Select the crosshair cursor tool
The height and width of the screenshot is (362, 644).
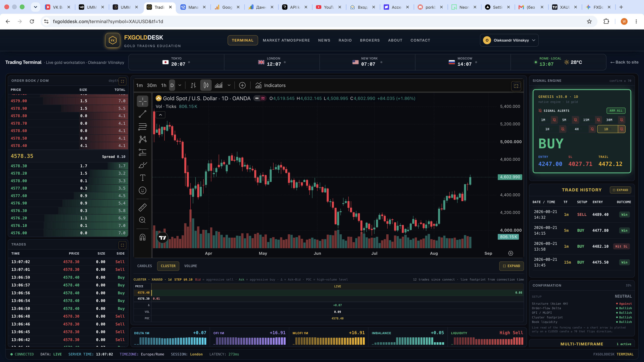143,101
